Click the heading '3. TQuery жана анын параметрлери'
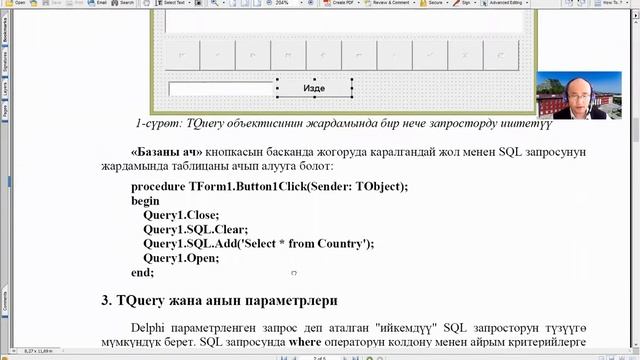 pyautogui.click(x=219, y=300)
